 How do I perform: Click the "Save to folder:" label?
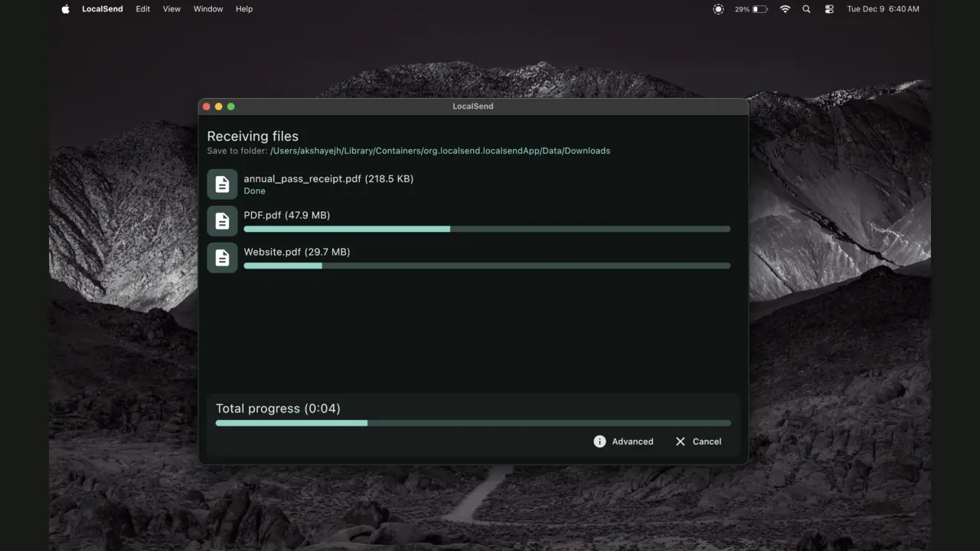(x=237, y=151)
